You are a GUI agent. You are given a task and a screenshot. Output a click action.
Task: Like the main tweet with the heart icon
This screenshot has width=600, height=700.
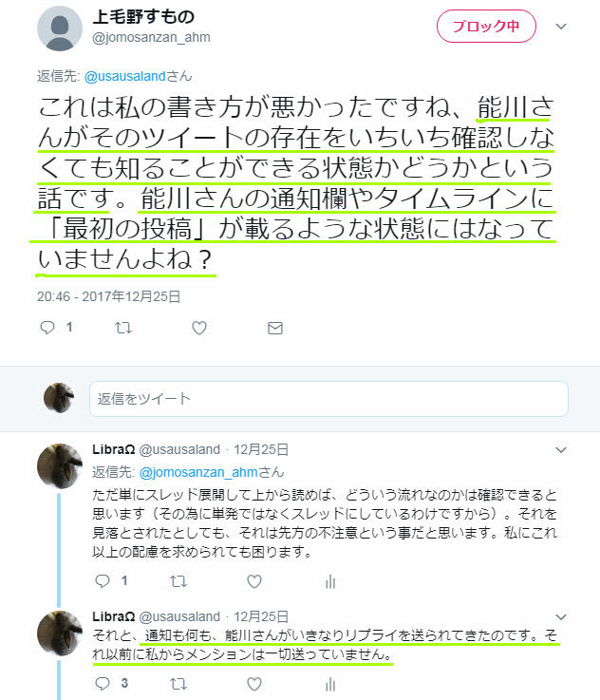[x=199, y=328]
